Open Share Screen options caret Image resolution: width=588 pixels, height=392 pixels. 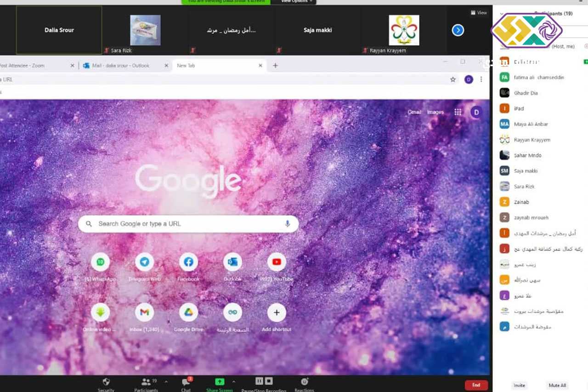[x=234, y=382]
